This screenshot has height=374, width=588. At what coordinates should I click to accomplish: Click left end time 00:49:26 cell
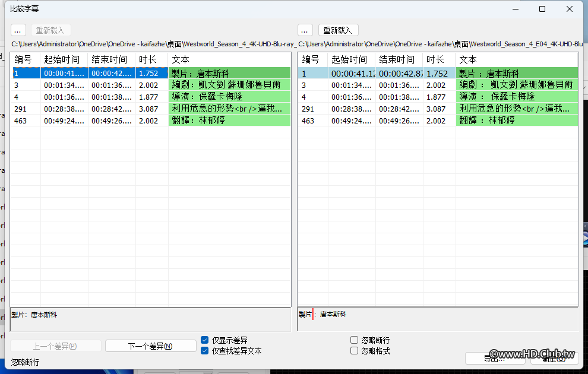click(x=112, y=121)
